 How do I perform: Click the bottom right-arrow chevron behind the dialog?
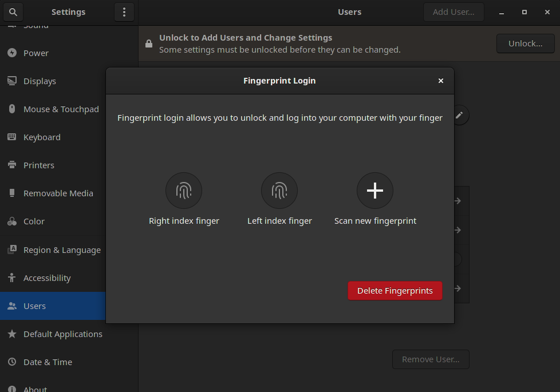pyautogui.click(x=456, y=289)
